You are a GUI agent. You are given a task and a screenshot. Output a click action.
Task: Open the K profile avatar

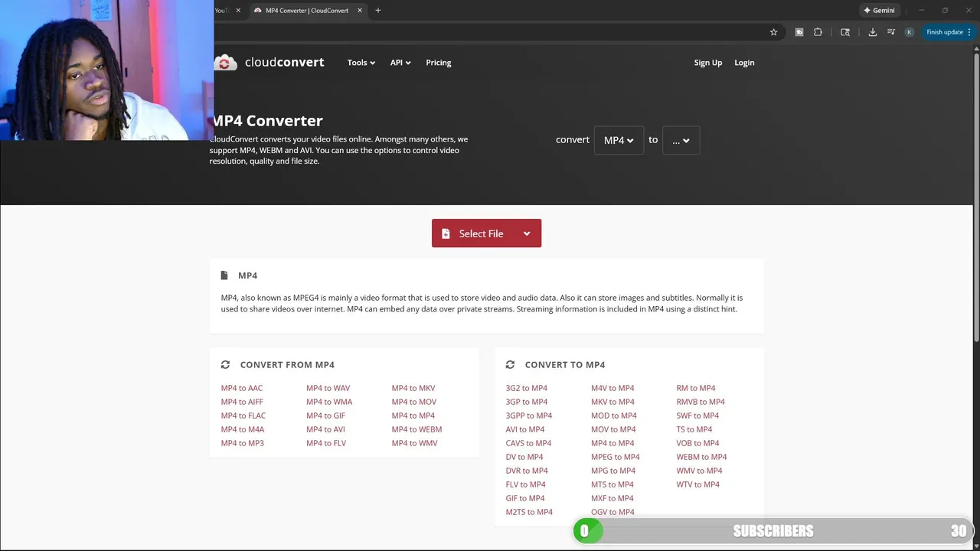click(x=909, y=32)
